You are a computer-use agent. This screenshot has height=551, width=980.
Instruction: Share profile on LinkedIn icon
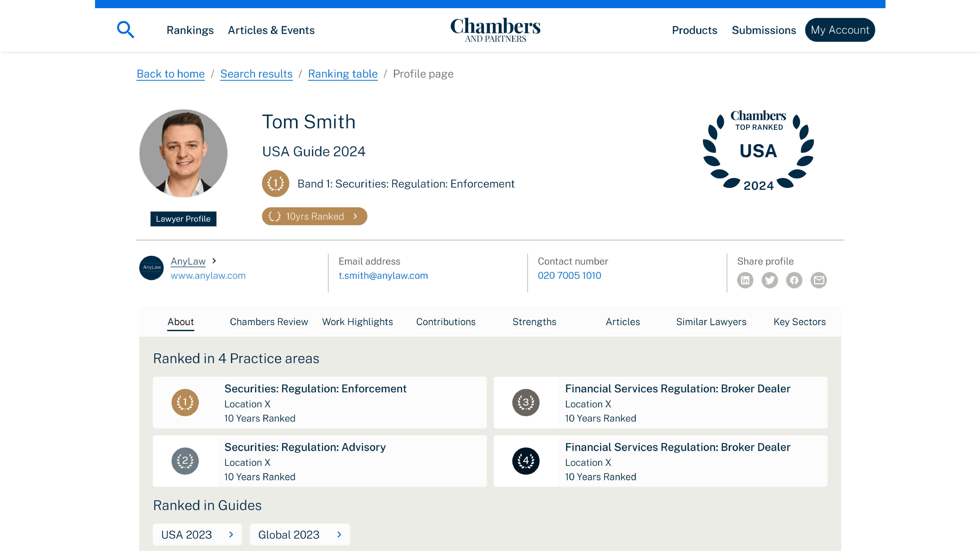[x=745, y=280]
